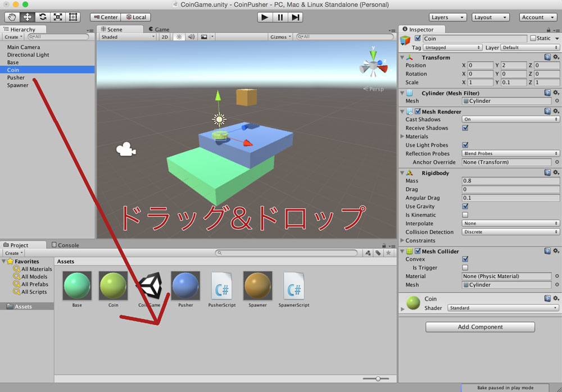Toggle scene lighting sun icon
The width and height of the screenshot is (562, 392).
(x=179, y=37)
